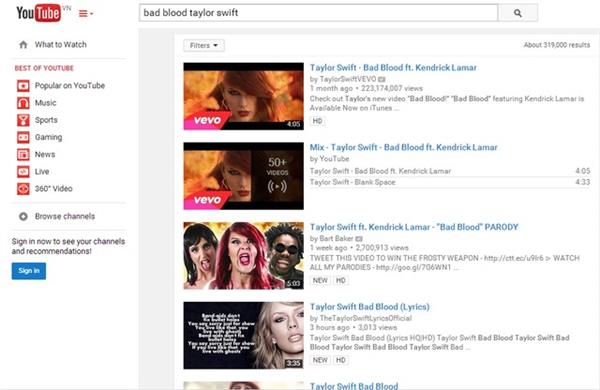Click the 'About 319,000 results' count

557,45
